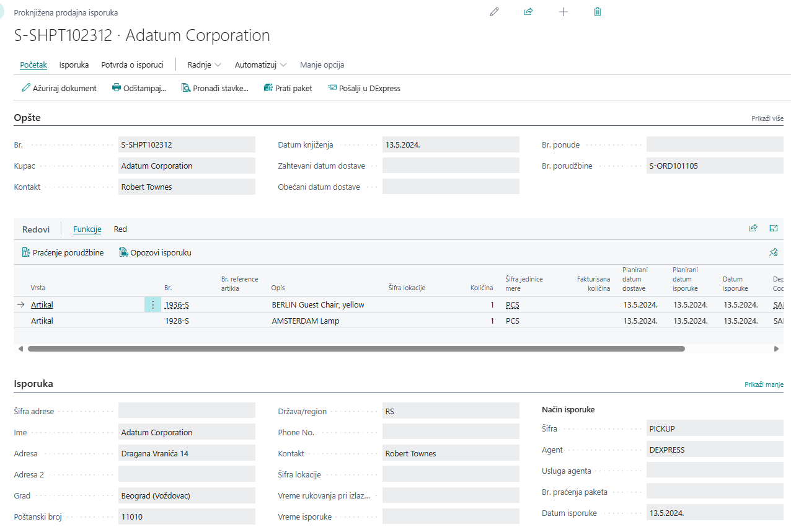Open row options for item 1936-S

click(x=152, y=305)
